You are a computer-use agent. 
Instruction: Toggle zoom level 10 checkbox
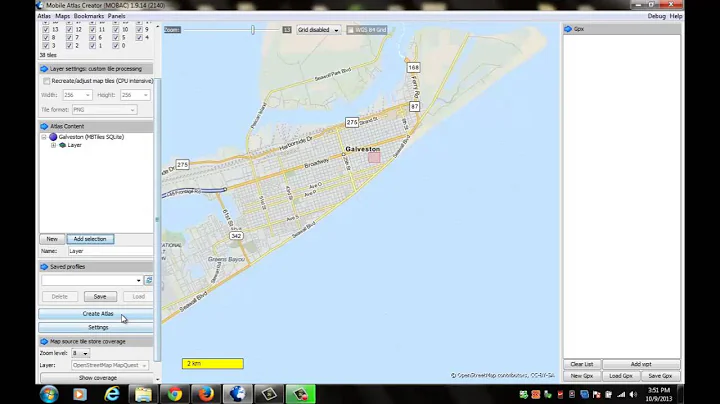(116, 29)
